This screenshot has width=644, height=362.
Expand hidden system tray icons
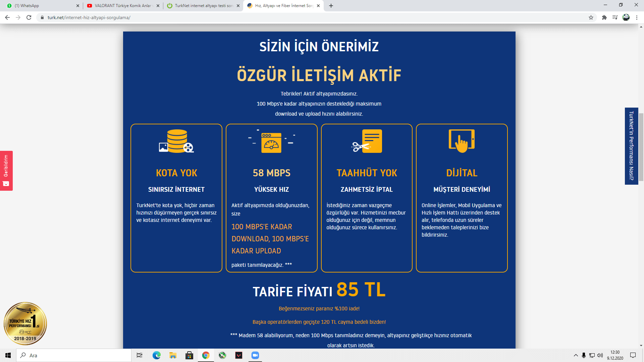(576, 355)
